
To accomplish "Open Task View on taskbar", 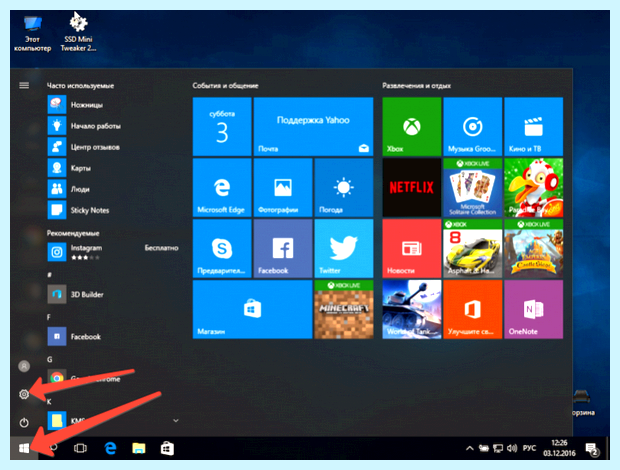I will [80, 448].
